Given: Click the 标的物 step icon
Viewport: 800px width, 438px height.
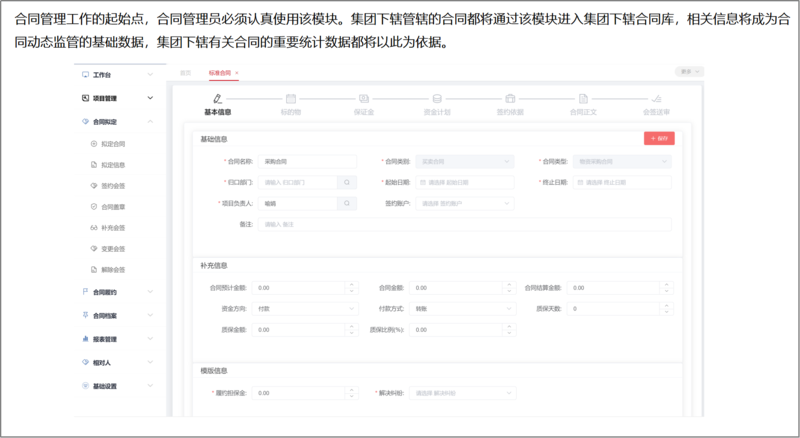Looking at the screenshot, I should (291, 99).
